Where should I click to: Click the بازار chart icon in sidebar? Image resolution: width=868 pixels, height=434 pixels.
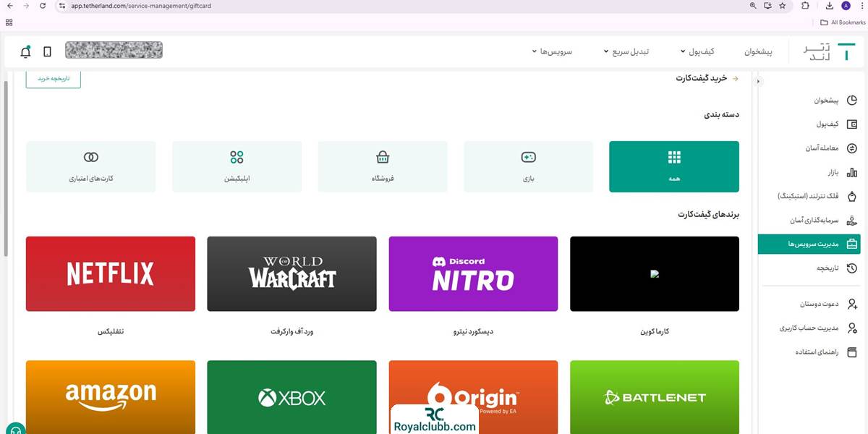pos(851,172)
